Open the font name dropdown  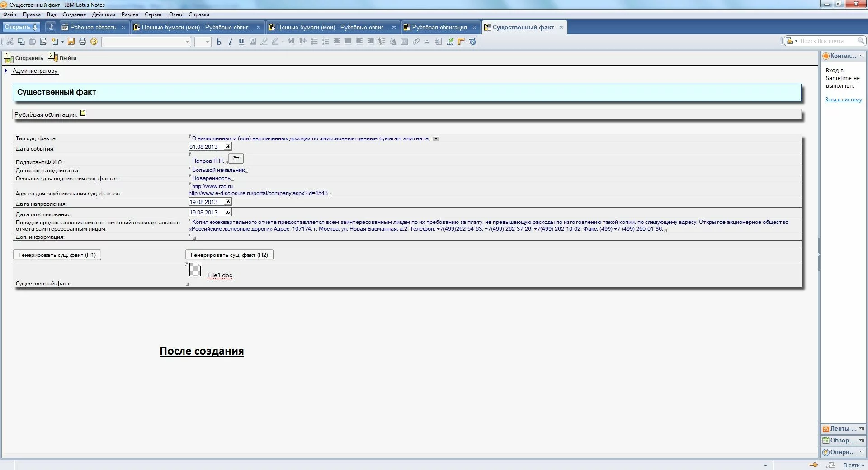(x=187, y=42)
